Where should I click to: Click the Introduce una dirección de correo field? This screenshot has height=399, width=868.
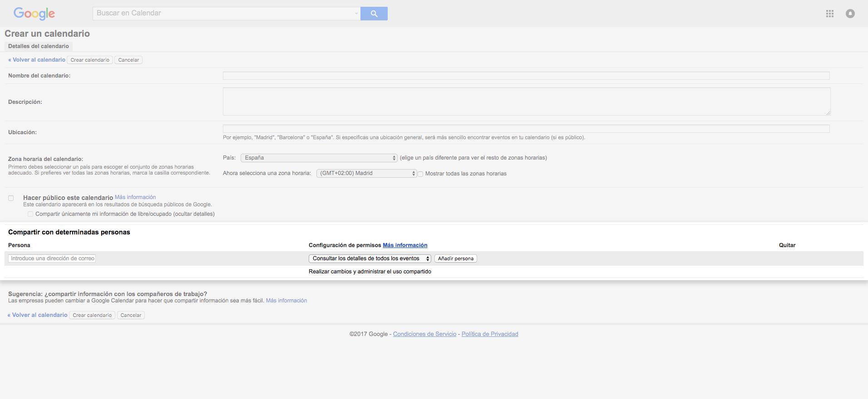coord(52,258)
